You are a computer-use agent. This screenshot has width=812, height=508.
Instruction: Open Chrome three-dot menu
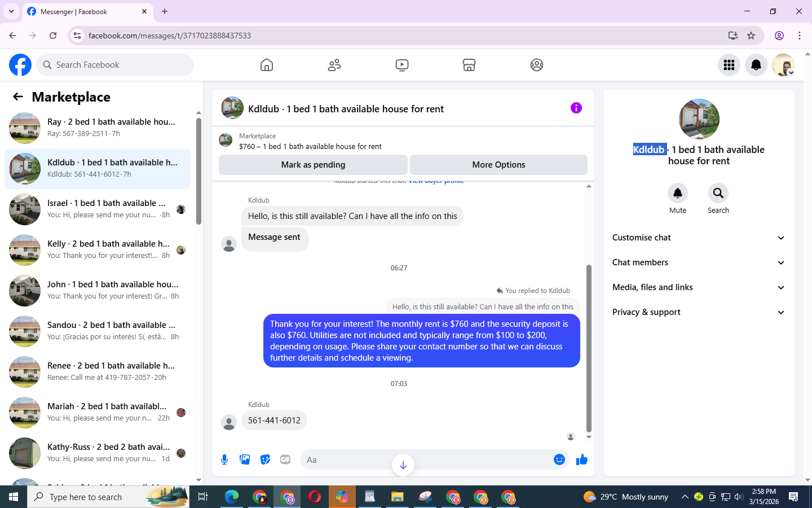(800, 36)
